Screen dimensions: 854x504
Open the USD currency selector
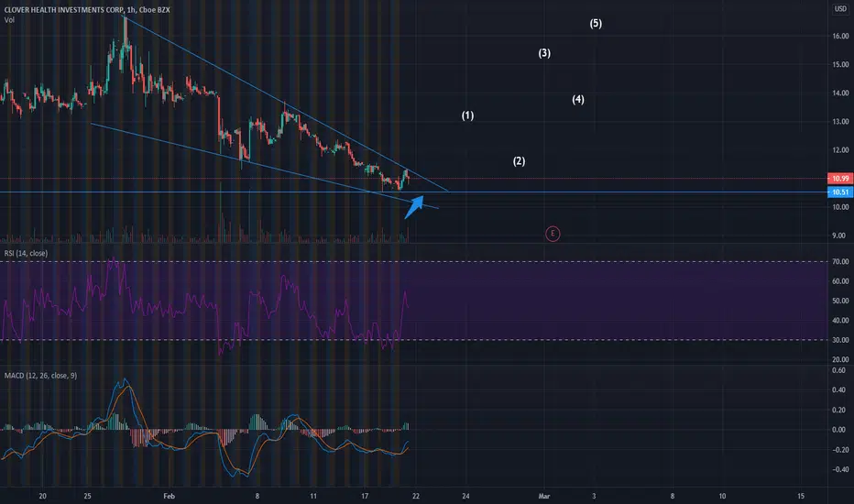coord(840,9)
